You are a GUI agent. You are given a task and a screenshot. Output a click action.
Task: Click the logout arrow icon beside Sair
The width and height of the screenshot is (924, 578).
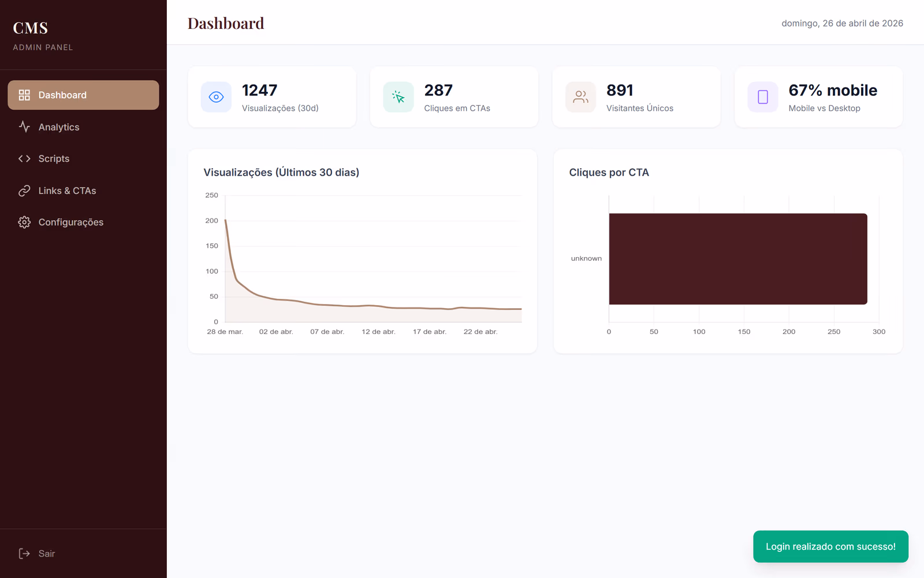24,553
